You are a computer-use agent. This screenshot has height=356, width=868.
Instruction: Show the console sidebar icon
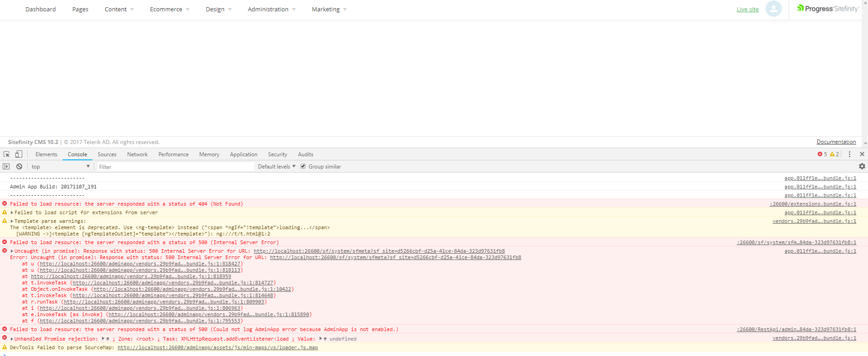pos(6,167)
